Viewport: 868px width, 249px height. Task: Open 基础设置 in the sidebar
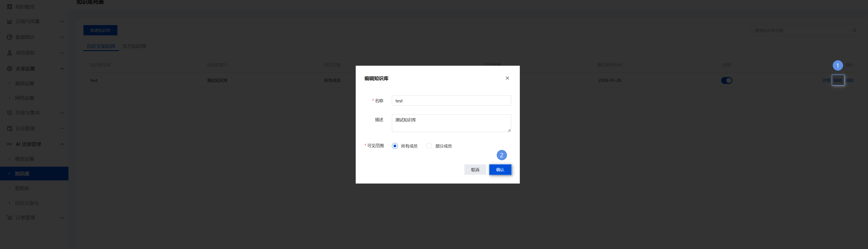[x=24, y=83]
